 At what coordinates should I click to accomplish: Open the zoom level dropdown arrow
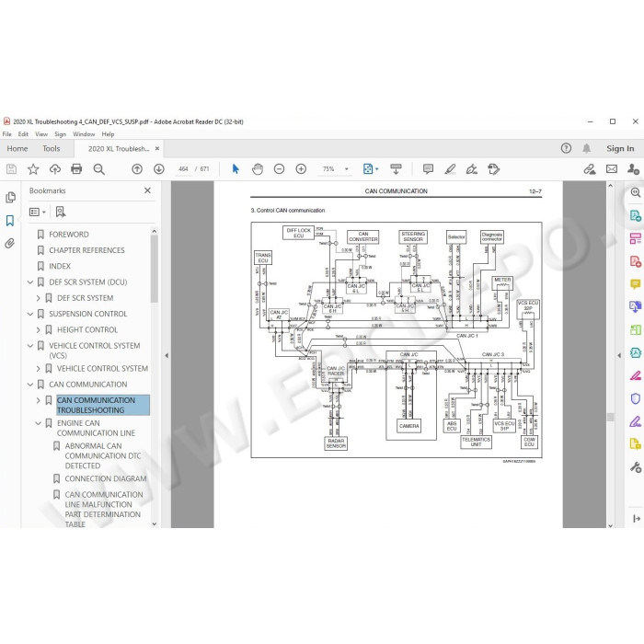(346, 168)
